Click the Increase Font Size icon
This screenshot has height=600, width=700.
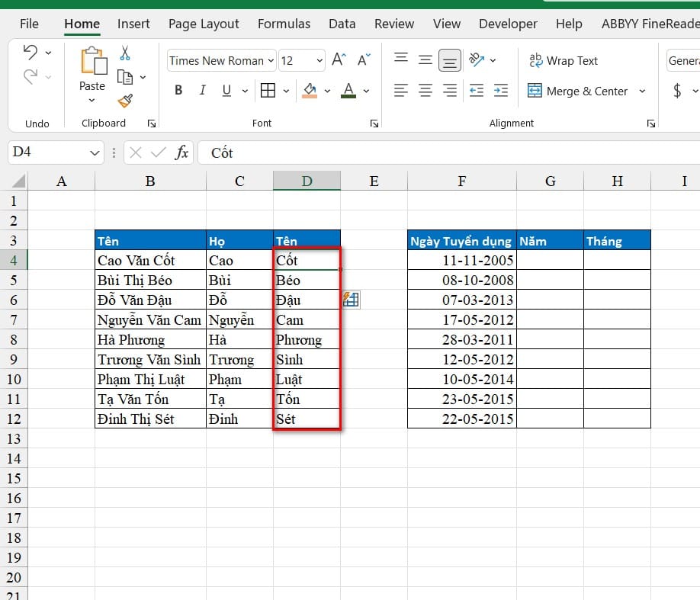(339, 59)
